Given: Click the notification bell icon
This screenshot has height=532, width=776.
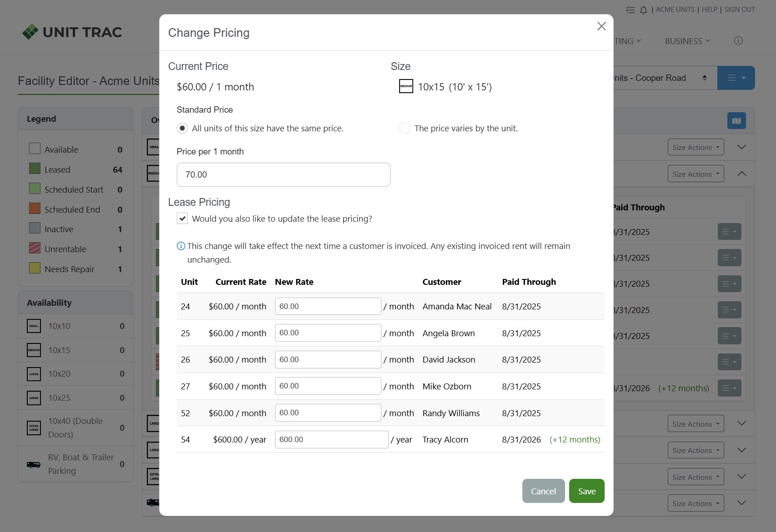Looking at the screenshot, I should pyautogui.click(x=643, y=10).
